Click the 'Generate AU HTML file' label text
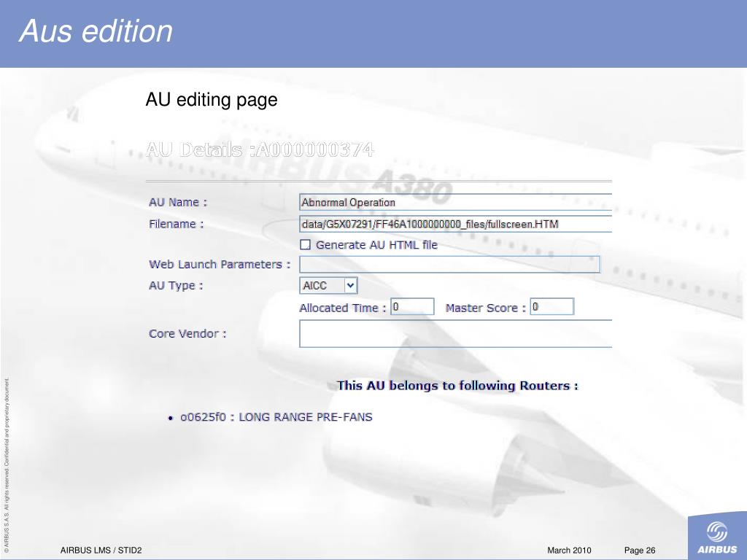The height and width of the screenshot is (560, 747). [377, 245]
